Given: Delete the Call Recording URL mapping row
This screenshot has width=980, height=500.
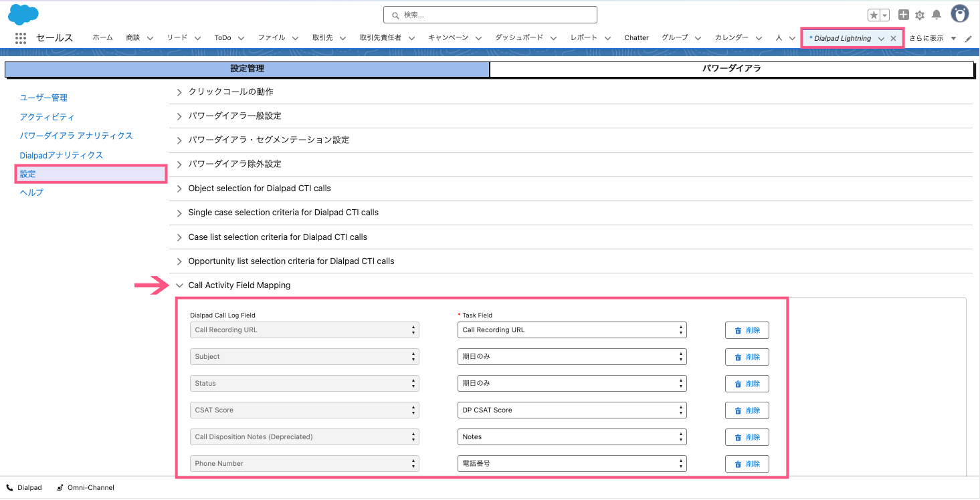Looking at the screenshot, I should click(x=747, y=330).
